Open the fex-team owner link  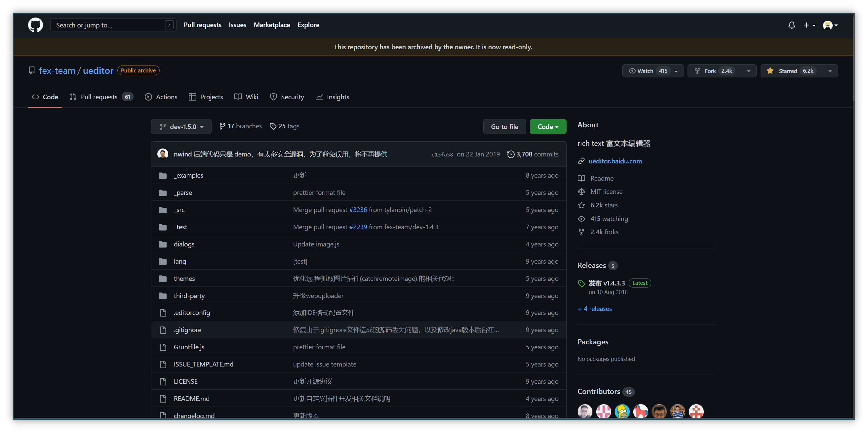(x=57, y=70)
